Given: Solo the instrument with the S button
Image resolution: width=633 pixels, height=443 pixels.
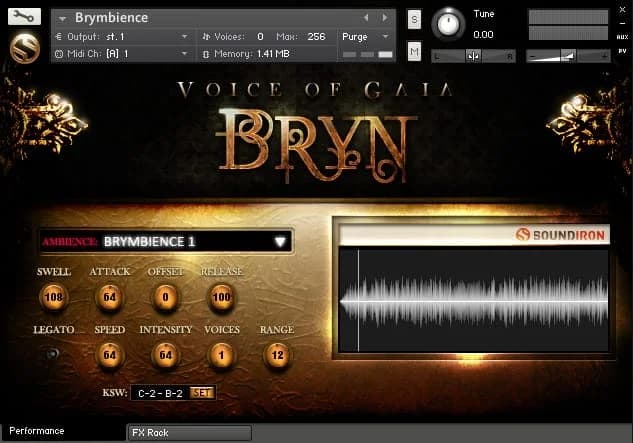Looking at the screenshot, I should [414, 19].
